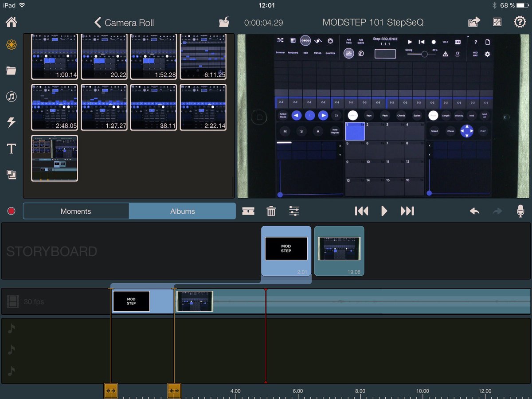Viewport: 532px width, 399px height.
Task: Delete selected clip with trash icon
Action: point(271,211)
